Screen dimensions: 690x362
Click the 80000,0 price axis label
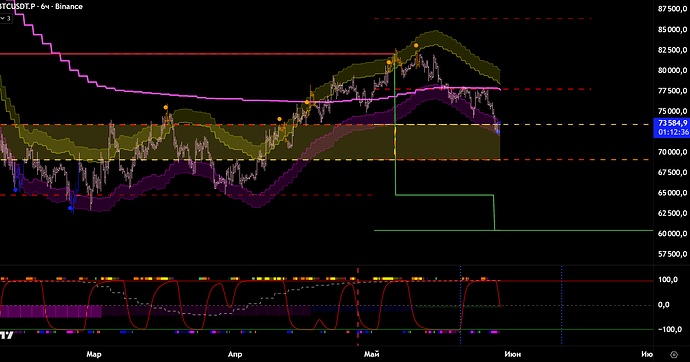[x=672, y=70]
